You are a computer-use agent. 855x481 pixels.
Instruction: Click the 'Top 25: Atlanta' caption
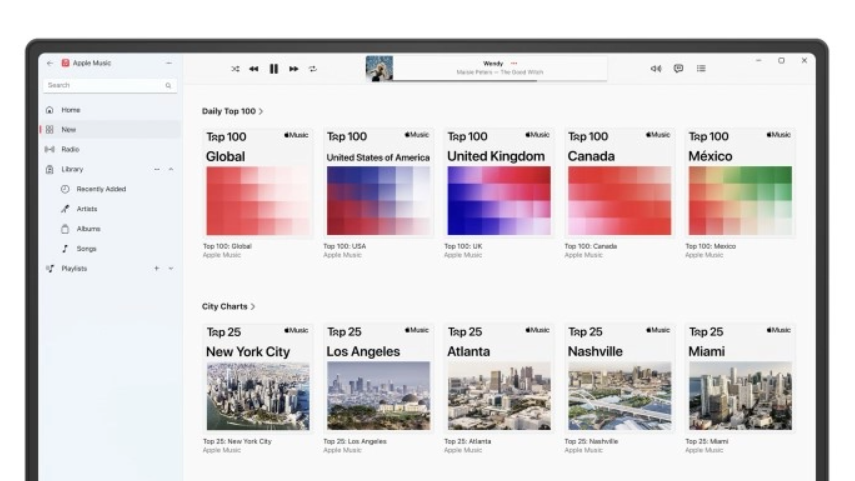click(x=467, y=442)
